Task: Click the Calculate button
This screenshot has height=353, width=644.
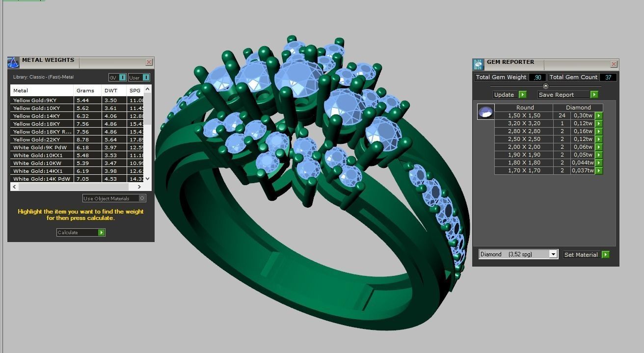Action: pos(80,233)
